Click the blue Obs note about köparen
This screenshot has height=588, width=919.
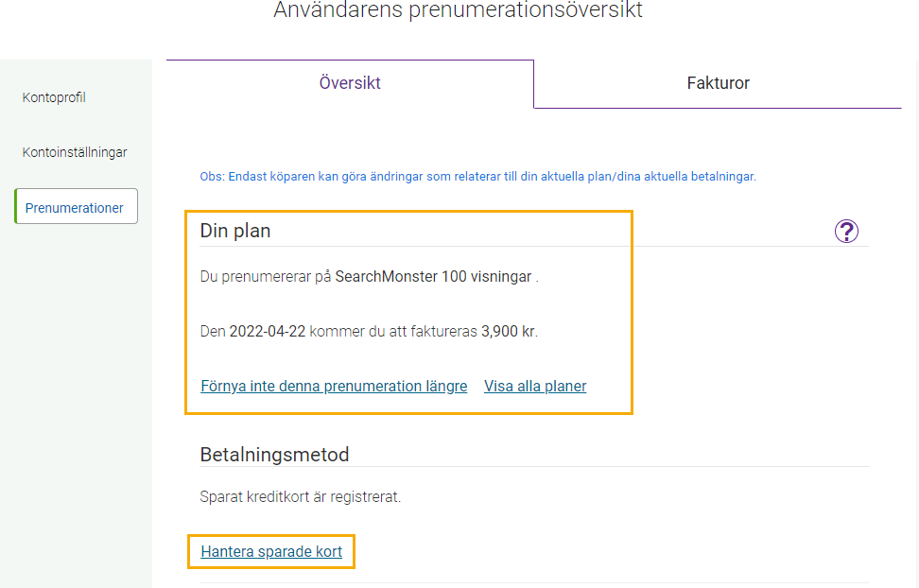tap(477, 177)
